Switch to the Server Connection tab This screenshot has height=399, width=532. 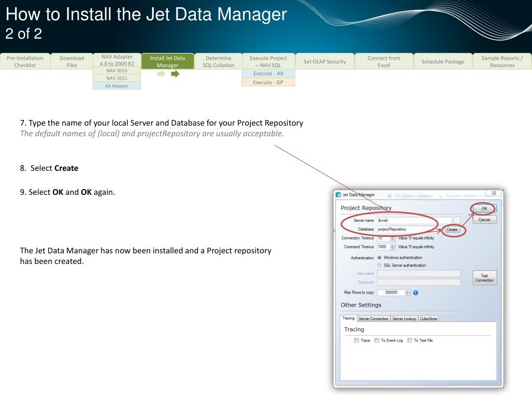tap(373, 318)
